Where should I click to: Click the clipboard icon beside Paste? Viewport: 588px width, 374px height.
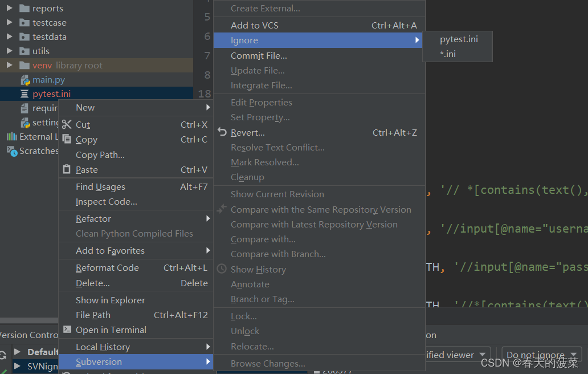[x=67, y=169]
